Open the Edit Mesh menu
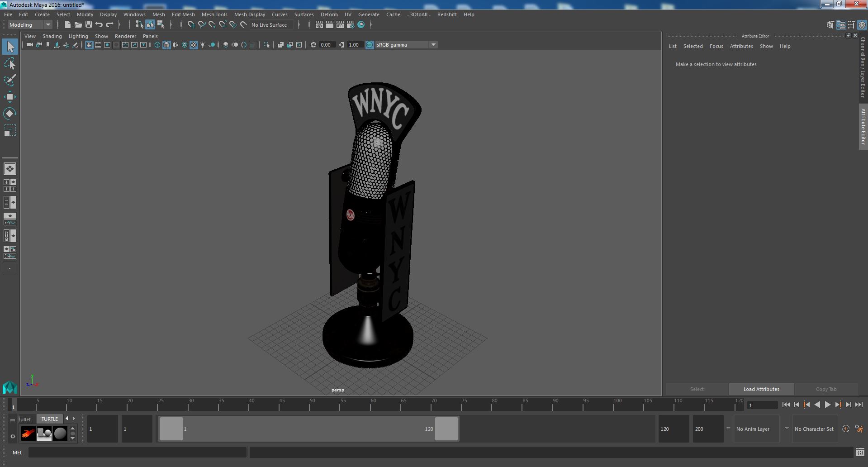 click(183, 14)
